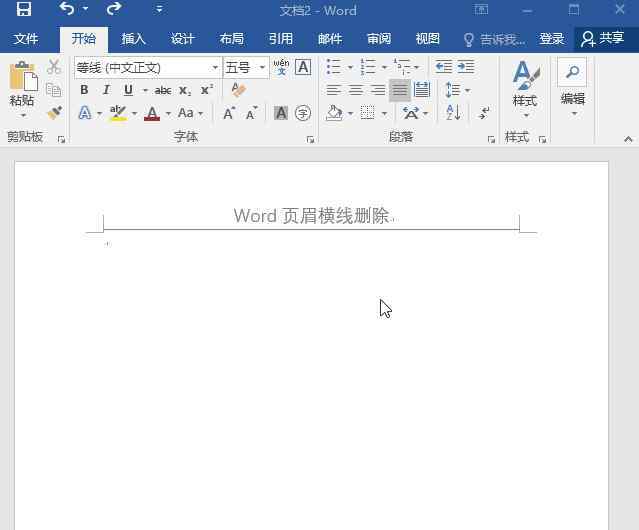Apply distributed alignment

422,90
